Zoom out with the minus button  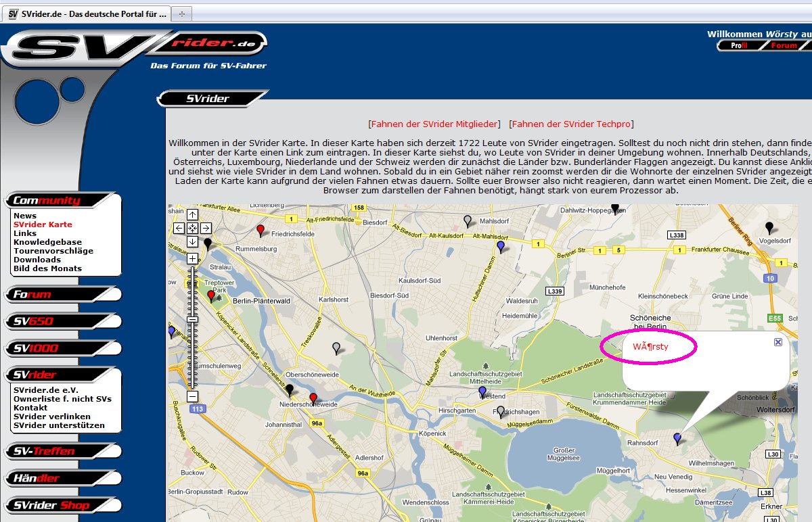192,396
